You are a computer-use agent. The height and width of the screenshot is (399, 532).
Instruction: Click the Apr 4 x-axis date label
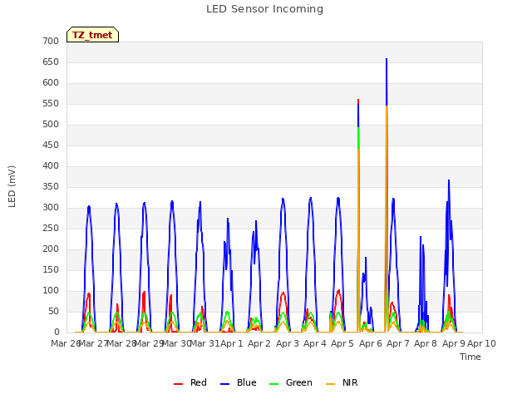[315, 343]
